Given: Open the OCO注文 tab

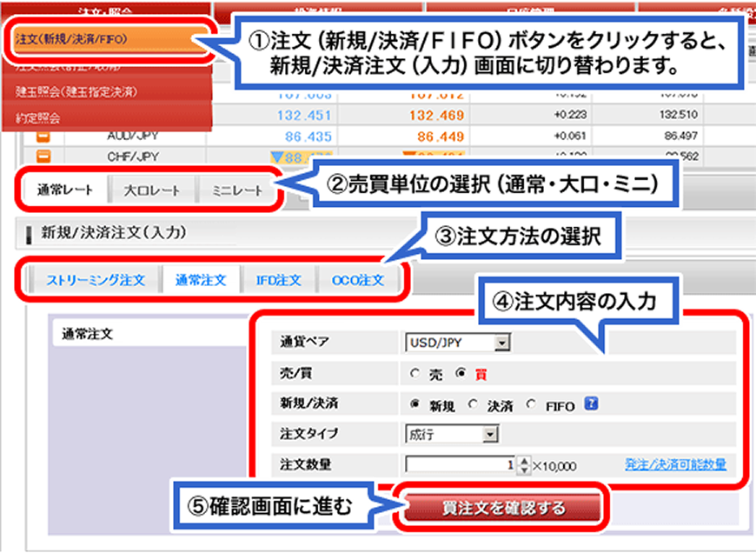Looking at the screenshot, I should coord(355,280).
